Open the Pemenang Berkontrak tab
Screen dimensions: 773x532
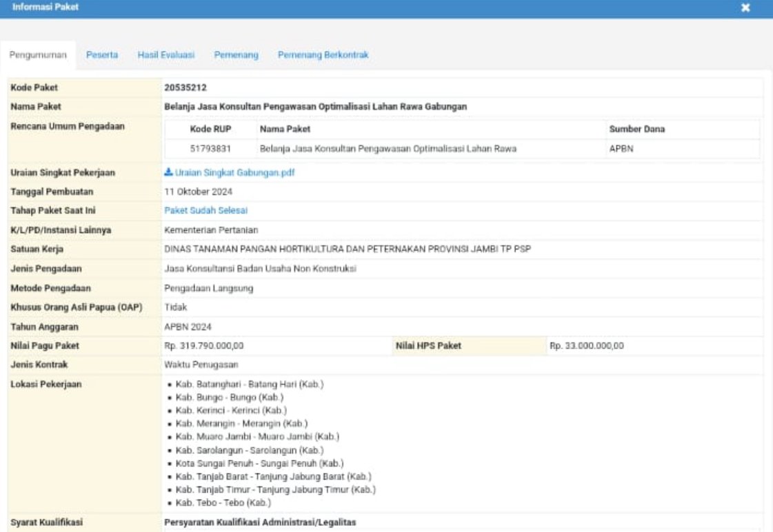point(323,55)
